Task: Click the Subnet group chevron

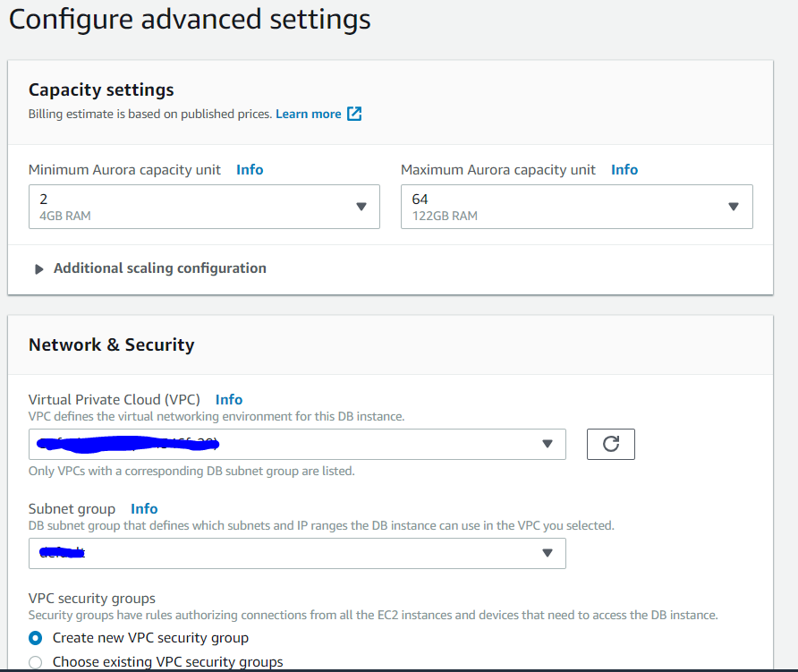Action: click(x=547, y=553)
